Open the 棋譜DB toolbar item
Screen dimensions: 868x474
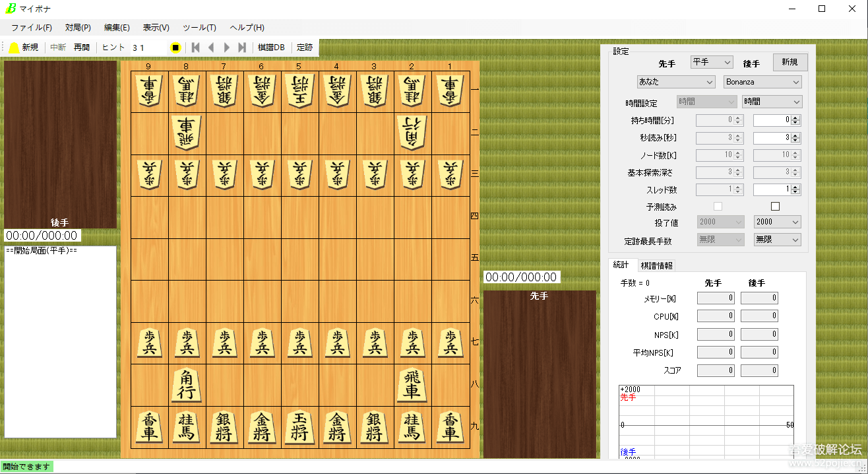tap(271, 48)
